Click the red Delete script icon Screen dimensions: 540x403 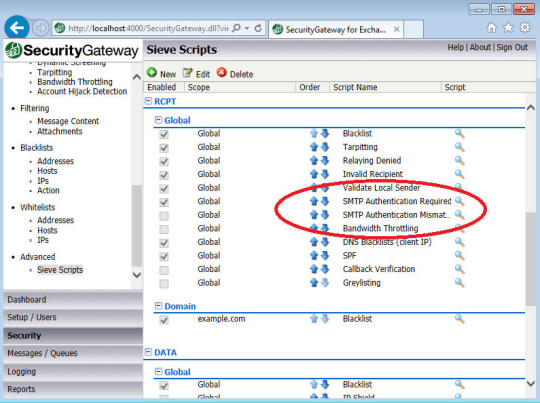[221, 73]
